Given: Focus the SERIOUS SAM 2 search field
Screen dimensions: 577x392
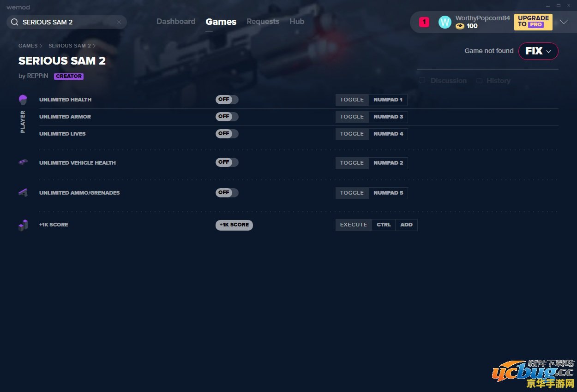Looking at the screenshot, I should pos(67,22).
